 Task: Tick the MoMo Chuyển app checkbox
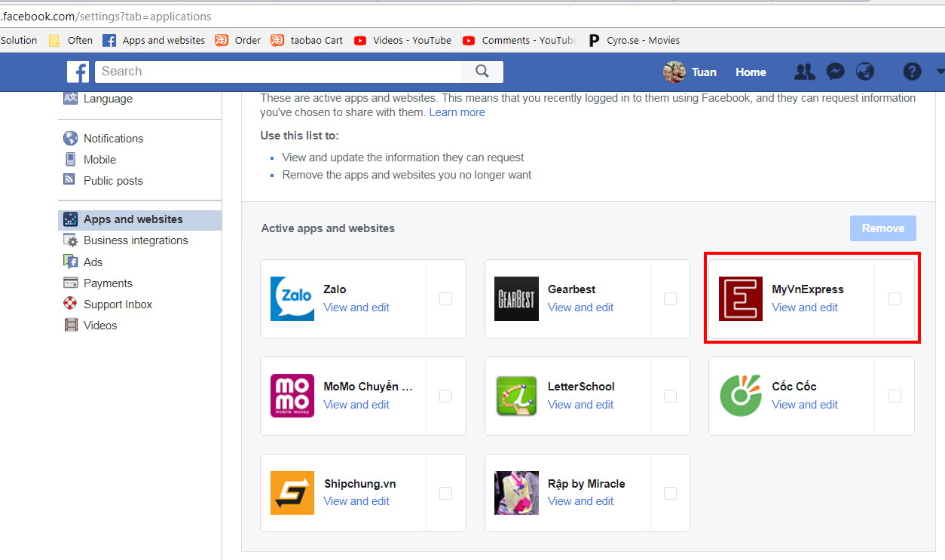[x=445, y=396]
